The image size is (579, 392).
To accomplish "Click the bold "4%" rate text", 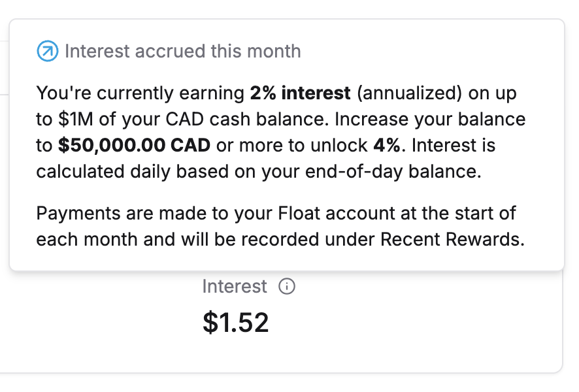I will [x=386, y=145].
